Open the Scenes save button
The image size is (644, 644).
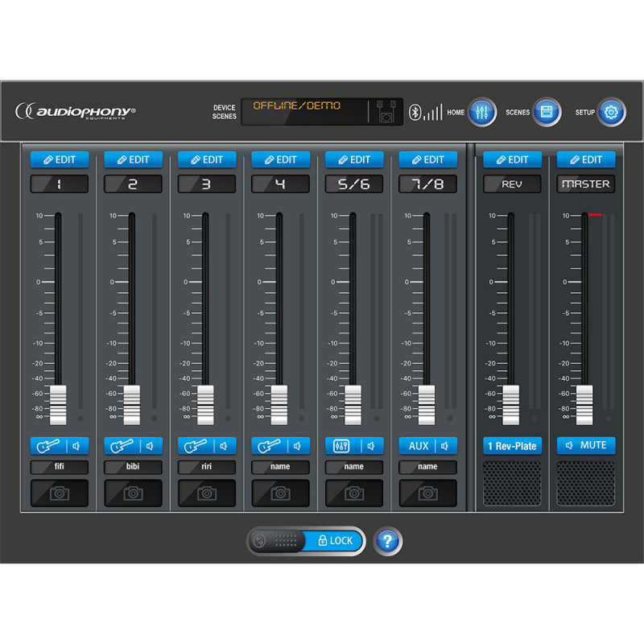(x=547, y=112)
